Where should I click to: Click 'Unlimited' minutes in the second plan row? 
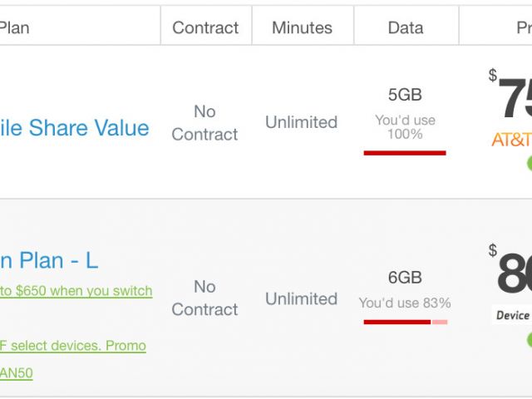[x=301, y=298]
